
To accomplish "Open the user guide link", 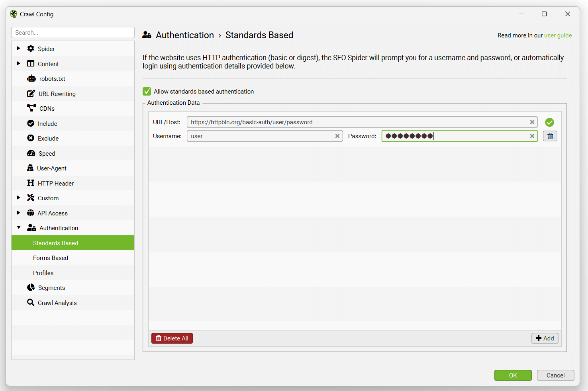I will 558,35.
